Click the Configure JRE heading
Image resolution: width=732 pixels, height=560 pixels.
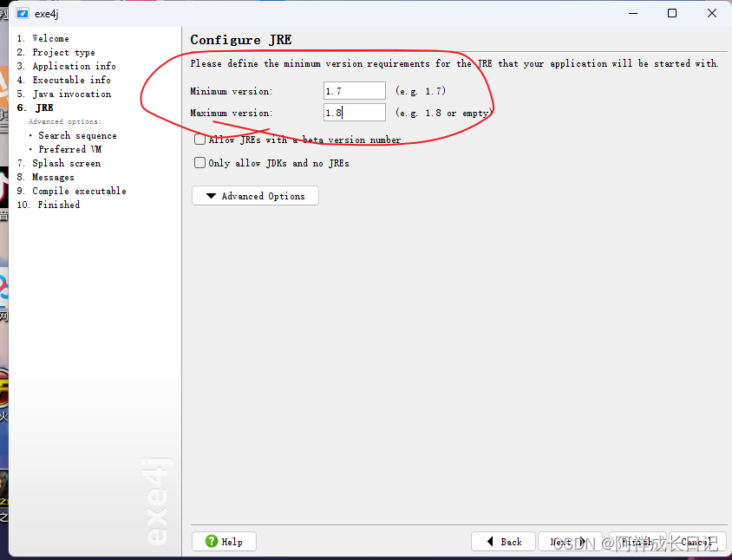(x=241, y=40)
